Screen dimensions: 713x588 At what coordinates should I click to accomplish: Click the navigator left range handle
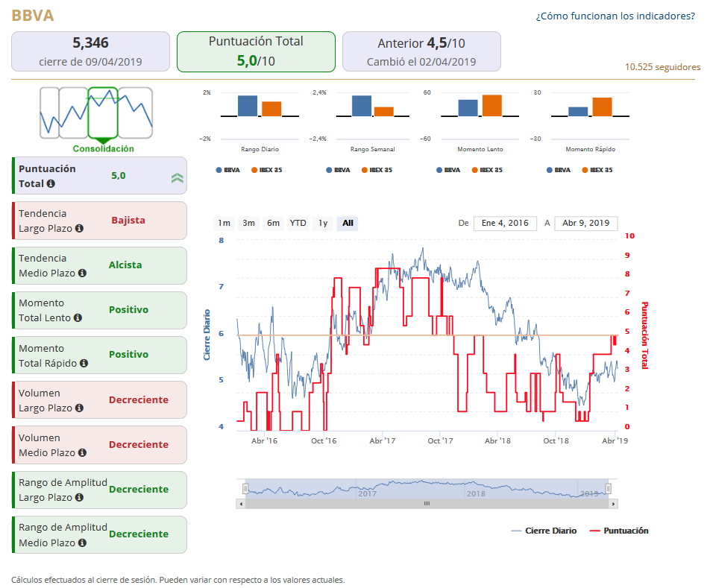245,488
